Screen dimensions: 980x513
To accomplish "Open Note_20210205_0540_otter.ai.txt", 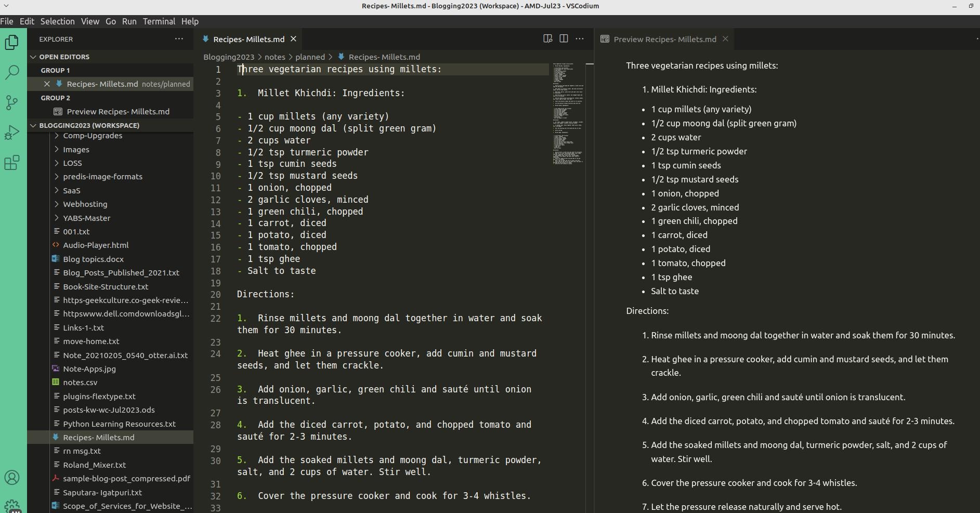I will [125, 355].
